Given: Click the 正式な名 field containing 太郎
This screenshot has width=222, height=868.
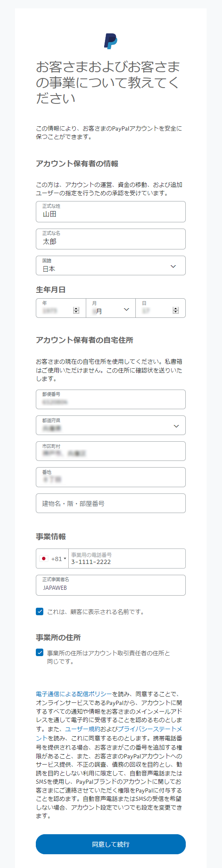Looking at the screenshot, I should point(111,239).
